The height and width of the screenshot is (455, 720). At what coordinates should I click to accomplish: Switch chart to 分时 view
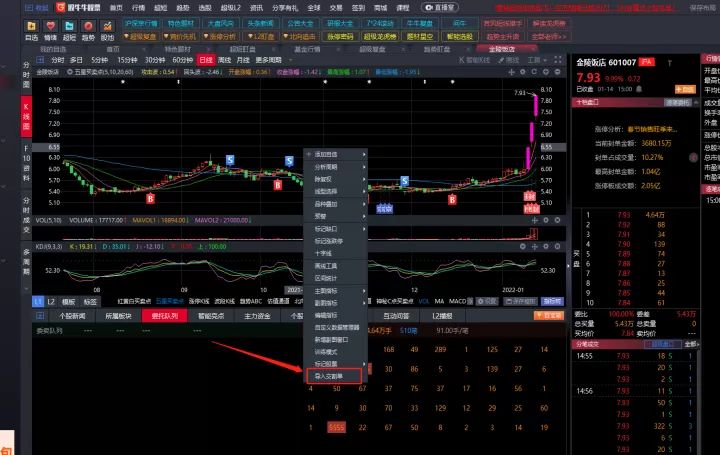point(57,60)
